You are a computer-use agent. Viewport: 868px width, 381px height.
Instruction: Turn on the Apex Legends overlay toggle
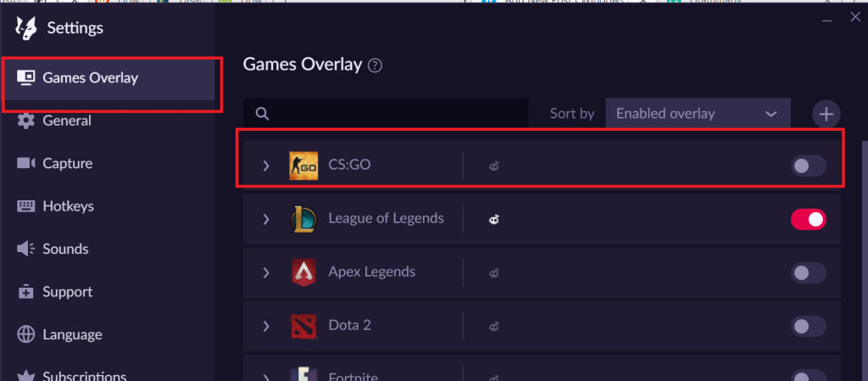coord(808,273)
